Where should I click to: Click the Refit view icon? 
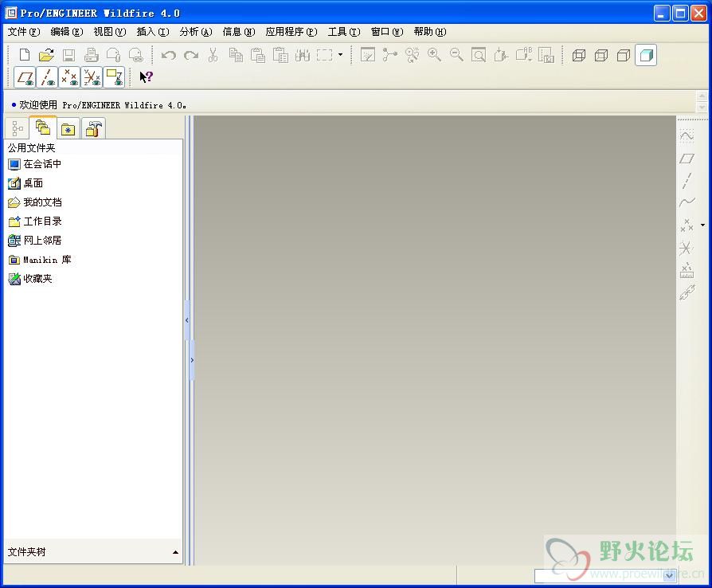(x=479, y=55)
